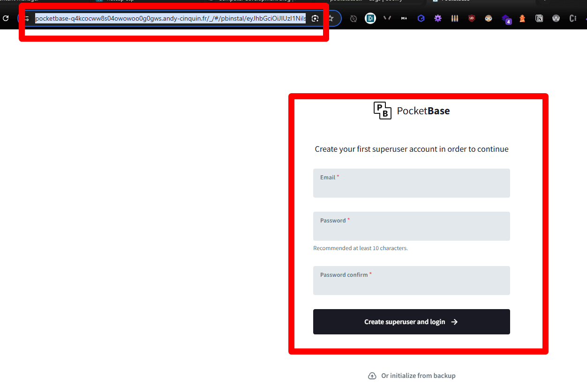587x392 pixels.
Task: Open the uBlock Origin extension icon
Action: [472, 19]
